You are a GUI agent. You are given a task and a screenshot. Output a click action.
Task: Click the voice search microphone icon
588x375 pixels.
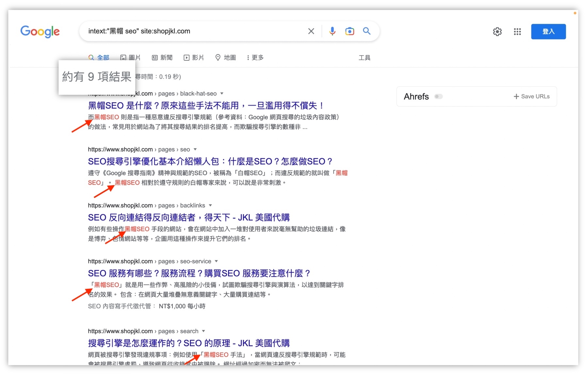(332, 31)
